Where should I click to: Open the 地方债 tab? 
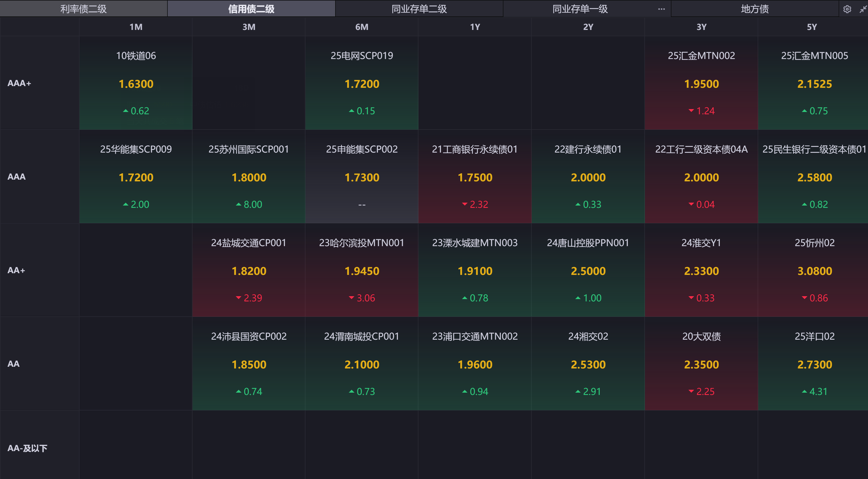click(x=754, y=9)
